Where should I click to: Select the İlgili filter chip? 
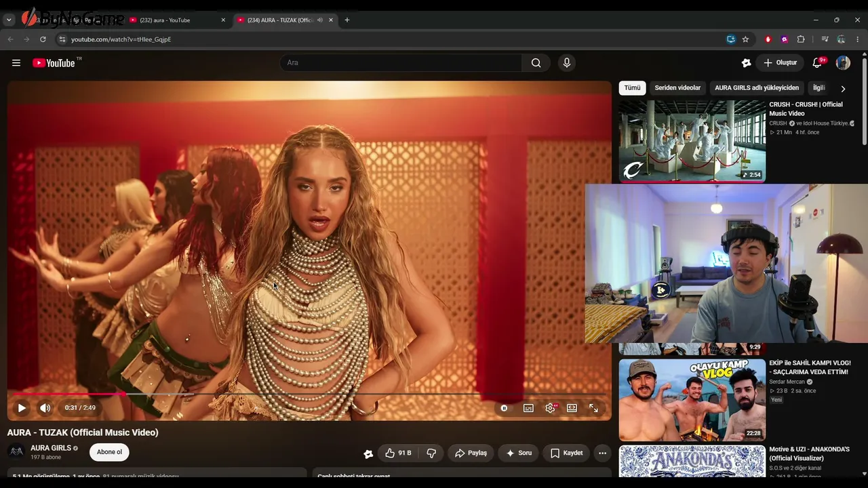click(818, 88)
